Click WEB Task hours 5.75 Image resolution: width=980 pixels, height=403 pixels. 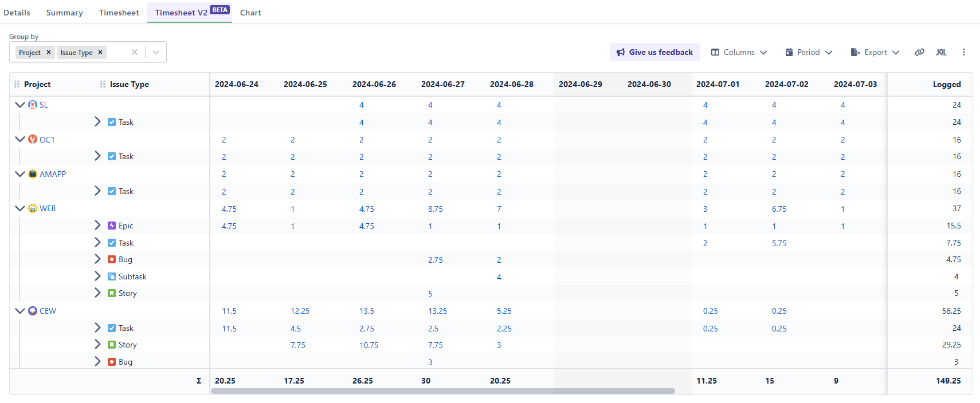(x=779, y=243)
